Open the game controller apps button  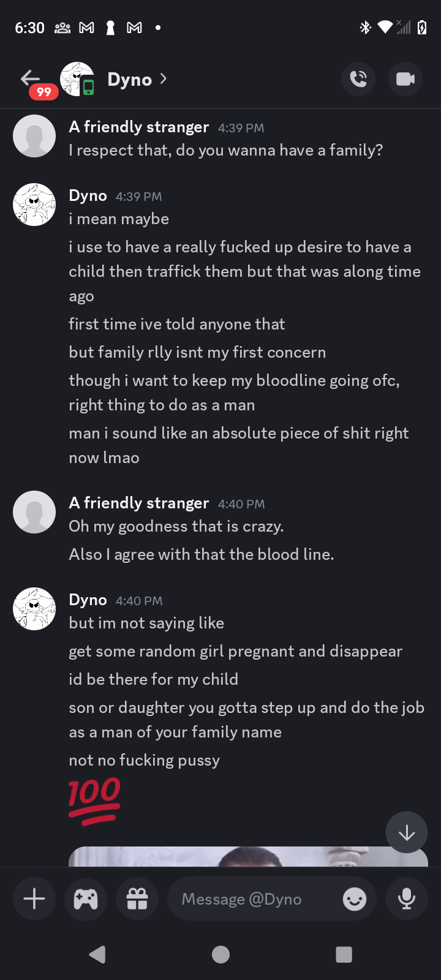click(x=86, y=899)
